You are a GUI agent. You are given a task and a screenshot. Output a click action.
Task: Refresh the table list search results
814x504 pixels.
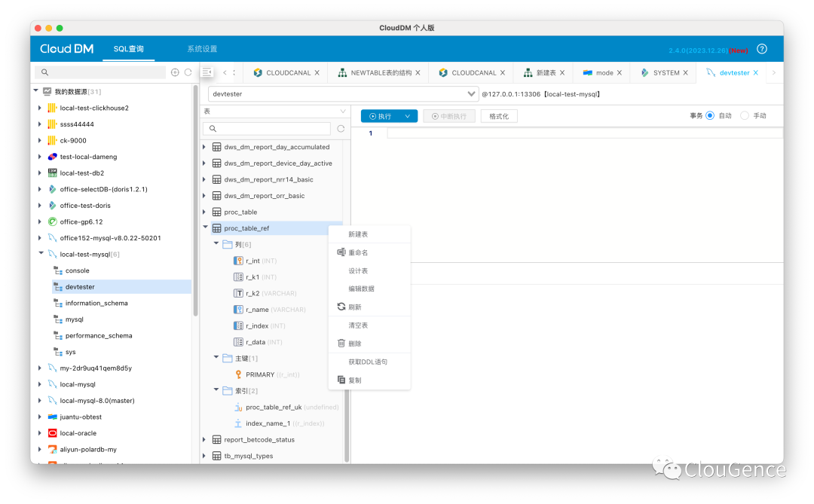[341, 129]
